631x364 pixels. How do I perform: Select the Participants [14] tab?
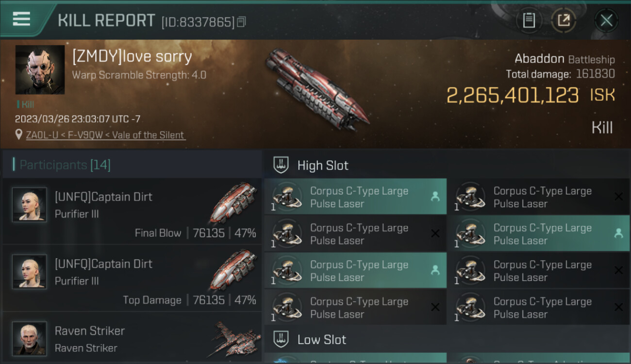click(65, 165)
